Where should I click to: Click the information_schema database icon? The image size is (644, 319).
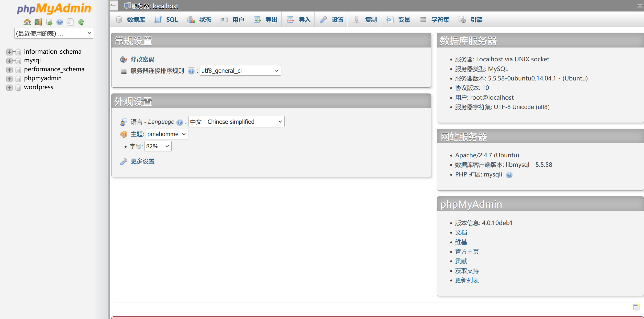click(x=18, y=52)
